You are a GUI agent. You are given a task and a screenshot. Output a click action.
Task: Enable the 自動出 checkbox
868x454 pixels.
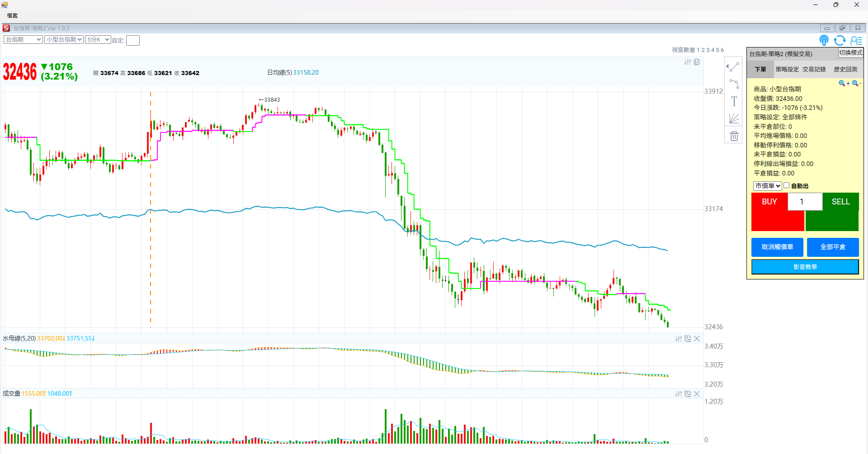[787, 185]
